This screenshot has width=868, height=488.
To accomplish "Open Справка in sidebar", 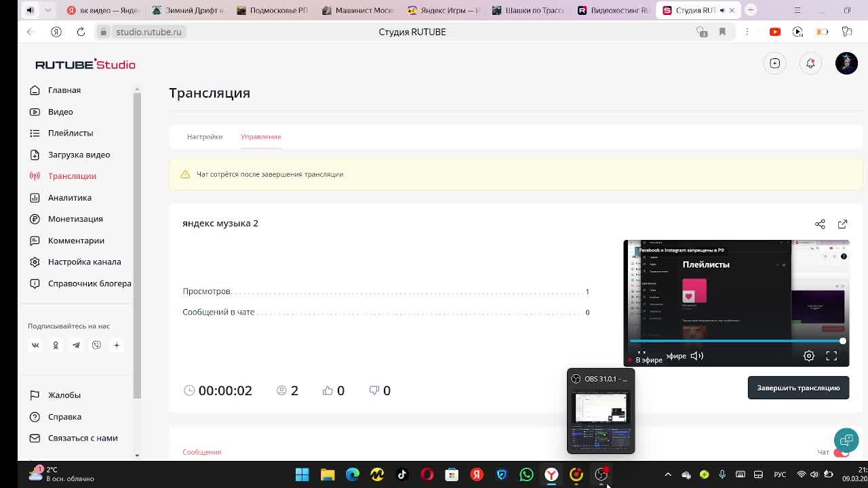I will pos(64,417).
